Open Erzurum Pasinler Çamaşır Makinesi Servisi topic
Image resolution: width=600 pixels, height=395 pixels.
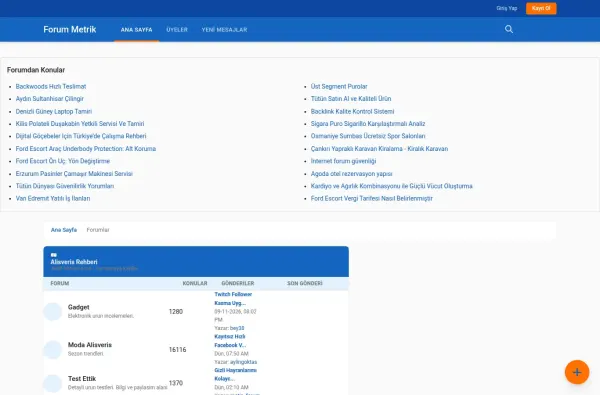coord(74,173)
